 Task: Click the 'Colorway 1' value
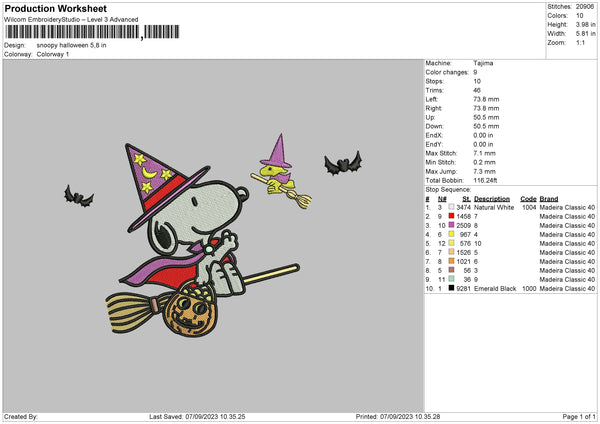pyautogui.click(x=53, y=54)
